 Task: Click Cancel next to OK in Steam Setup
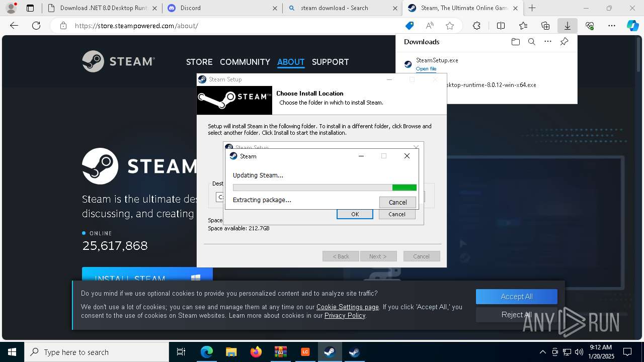tap(396, 214)
